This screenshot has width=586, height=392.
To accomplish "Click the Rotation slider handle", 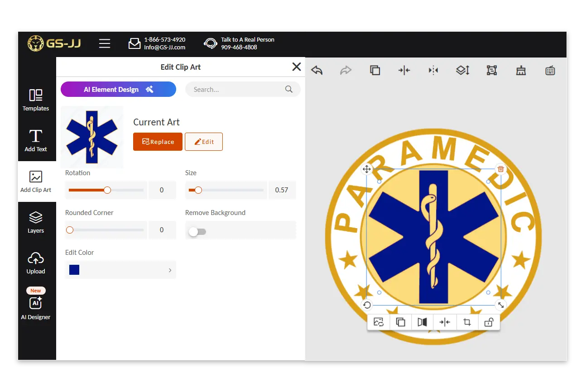I will coord(107,190).
